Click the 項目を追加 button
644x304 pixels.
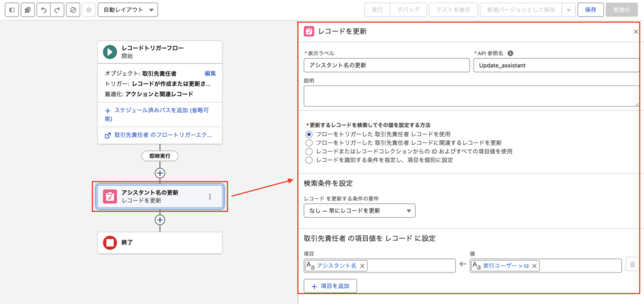pos(330,286)
